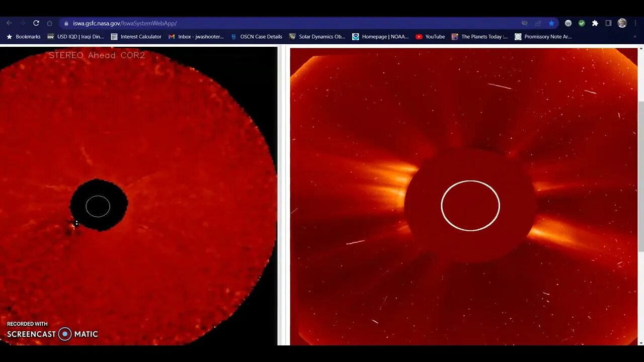
Task: Open the green checkmark extension
Action: (x=582, y=23)
